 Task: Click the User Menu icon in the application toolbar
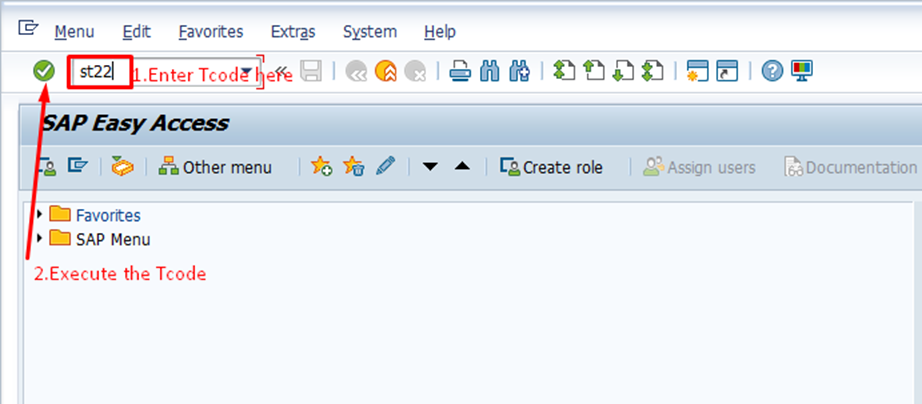pyautogui.click(x=47, y=167)
